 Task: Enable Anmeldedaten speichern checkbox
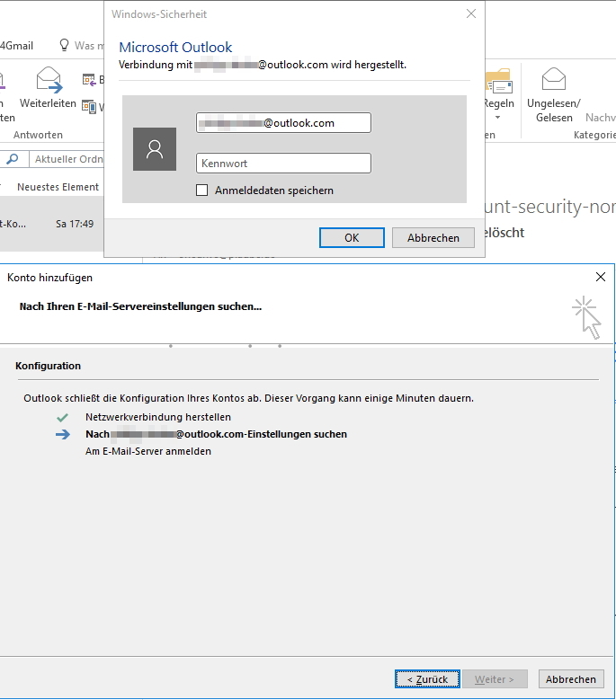click(202, 191)
